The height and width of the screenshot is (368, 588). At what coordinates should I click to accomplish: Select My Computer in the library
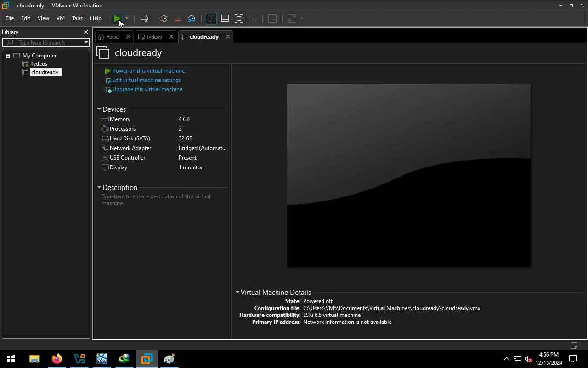pos(40,56)
